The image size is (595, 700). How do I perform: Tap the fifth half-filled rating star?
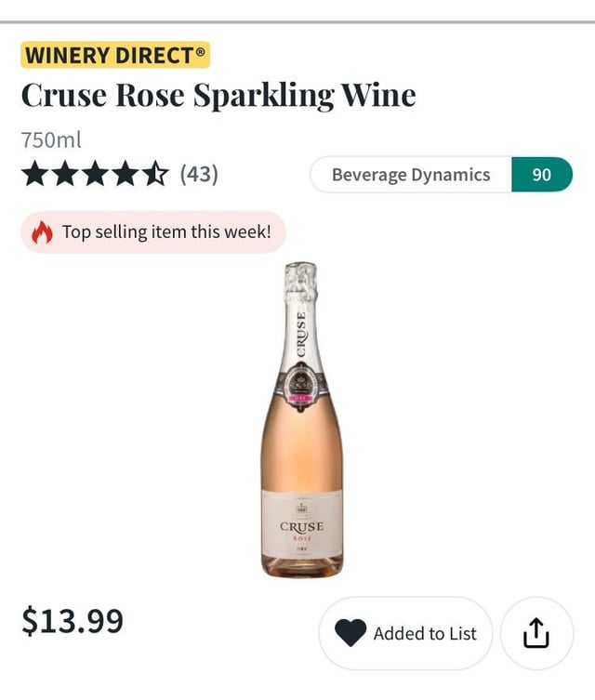click(x=156, y=174)
